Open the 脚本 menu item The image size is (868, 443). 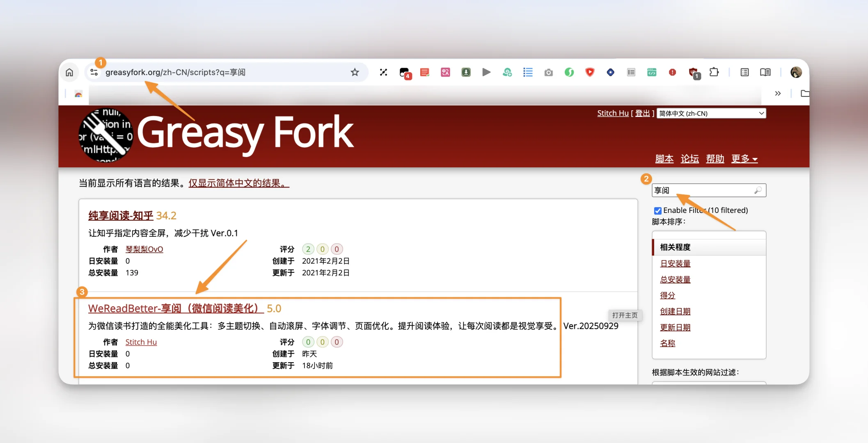pyautogui.click(x=664, y=159)
